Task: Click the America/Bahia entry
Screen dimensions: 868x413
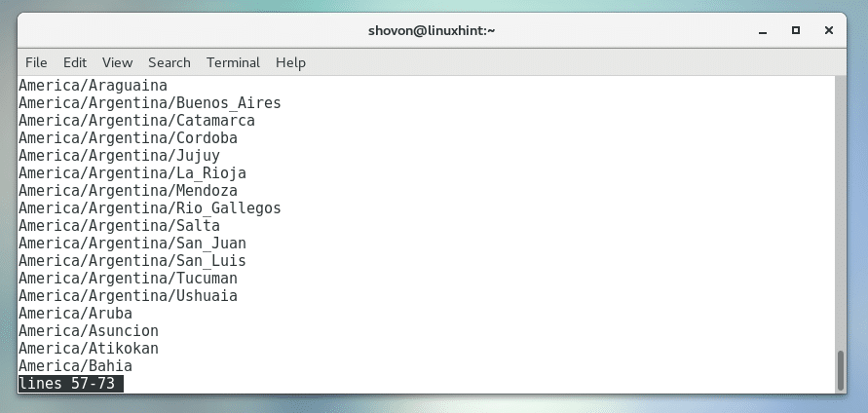Action: tap(75, 366)
